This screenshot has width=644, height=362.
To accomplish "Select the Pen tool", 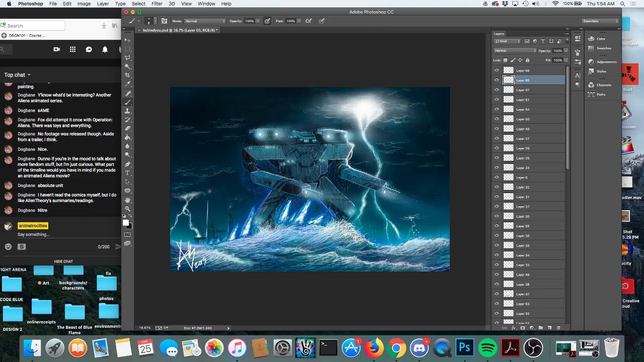I will pos(127,164).
